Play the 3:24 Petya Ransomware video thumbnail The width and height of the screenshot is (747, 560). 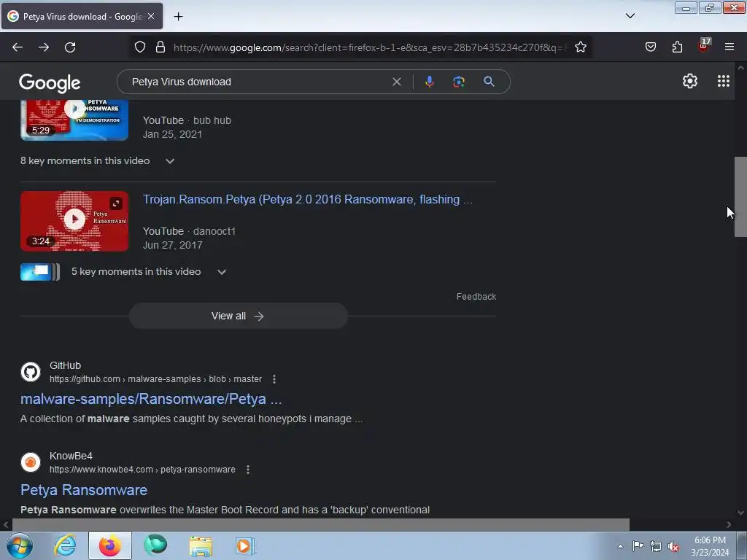(74, 221)
